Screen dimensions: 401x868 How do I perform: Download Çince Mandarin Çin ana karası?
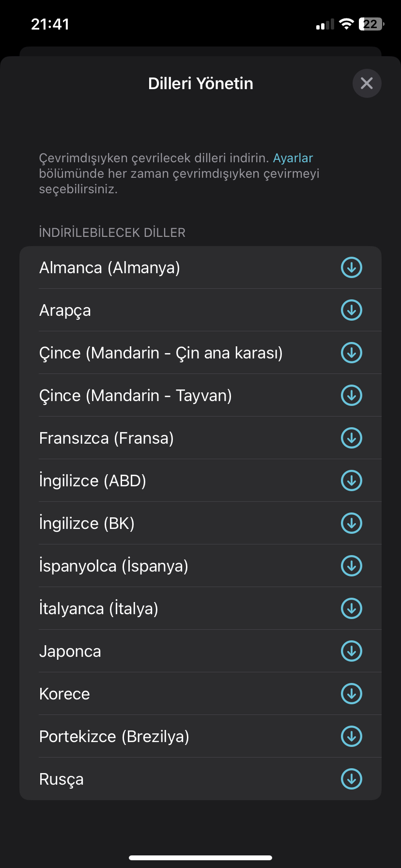352,353
